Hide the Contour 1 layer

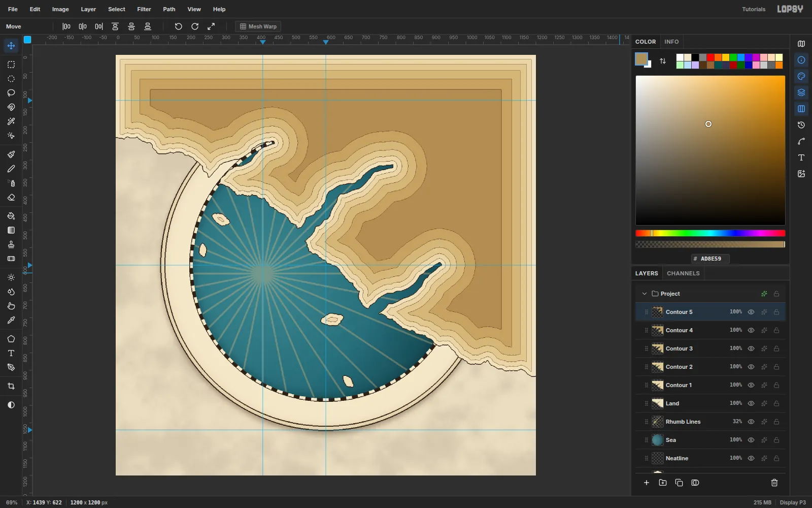(x=751, y=385)
